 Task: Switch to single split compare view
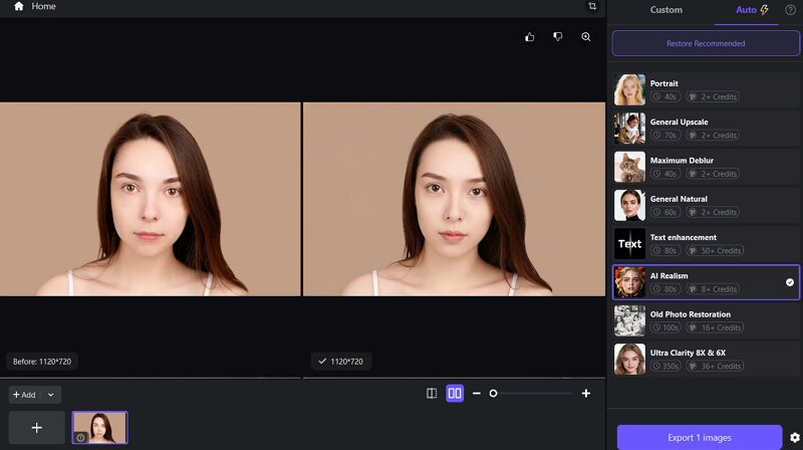pyautogui.click(x=432, y=393)
